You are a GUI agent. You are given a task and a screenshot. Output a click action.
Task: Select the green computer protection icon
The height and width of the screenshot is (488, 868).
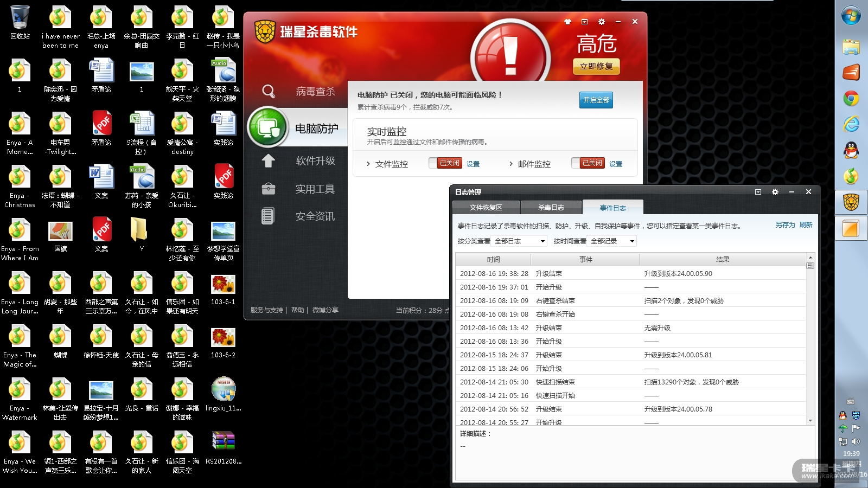[267, 128]
